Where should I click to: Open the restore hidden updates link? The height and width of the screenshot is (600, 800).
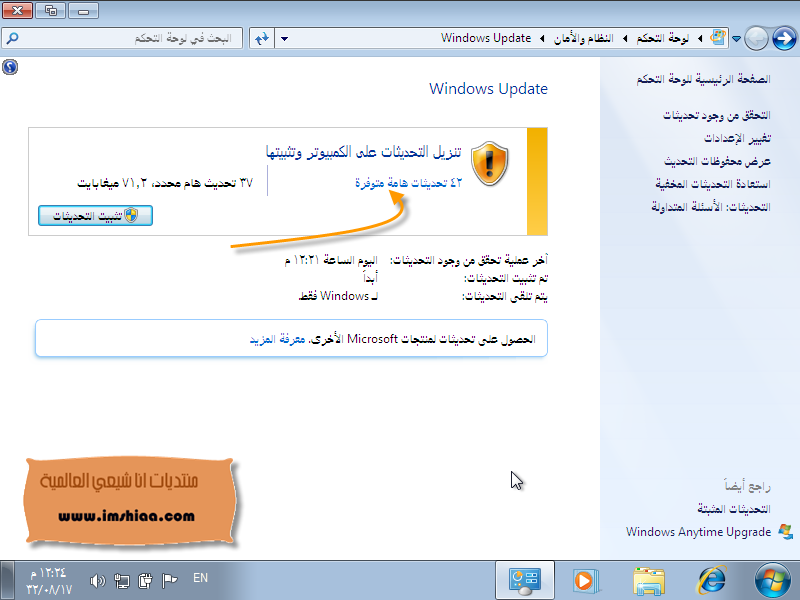click(x=713, y=184)
